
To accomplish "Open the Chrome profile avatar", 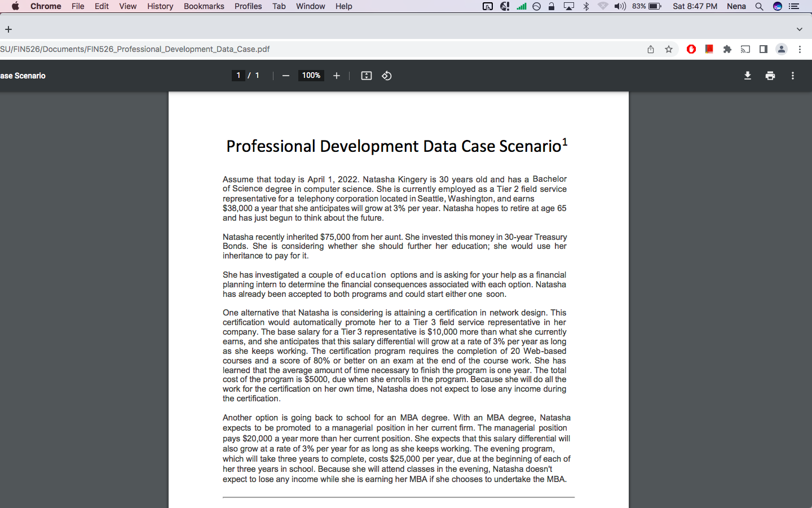I will (x=782, y=49).
